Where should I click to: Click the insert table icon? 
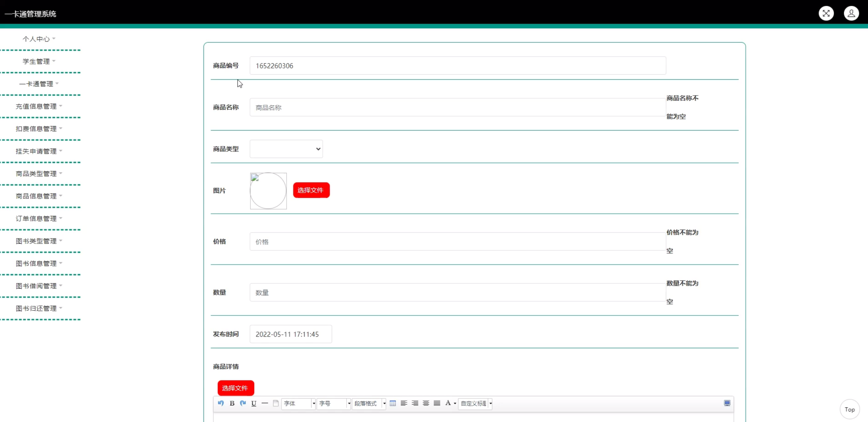pos(393,403)
